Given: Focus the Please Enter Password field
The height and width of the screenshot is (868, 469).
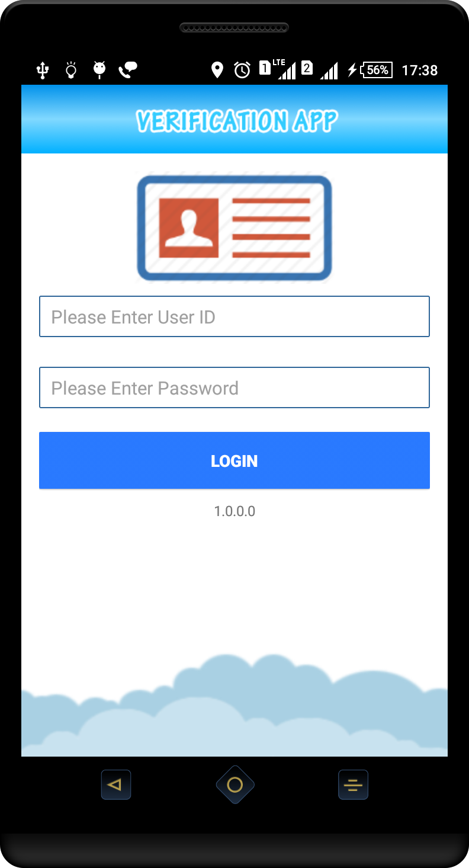Looking at the screenshot, I should click(x=234, y=387).
